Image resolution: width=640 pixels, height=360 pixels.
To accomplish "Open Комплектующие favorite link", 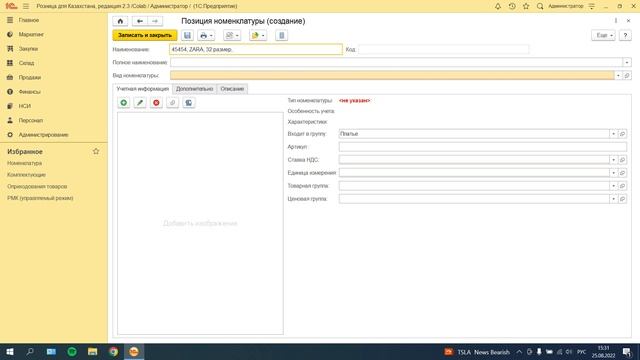I will 27,175.
